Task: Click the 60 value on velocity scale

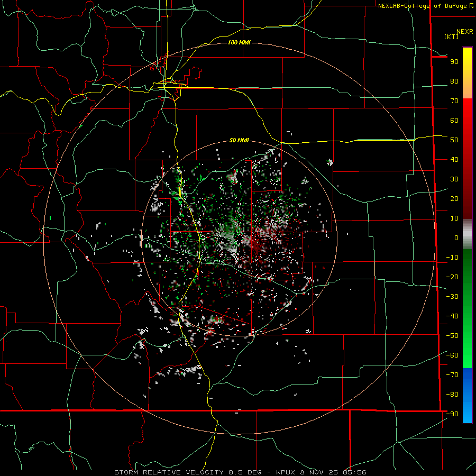Action: tap(454, 121)
